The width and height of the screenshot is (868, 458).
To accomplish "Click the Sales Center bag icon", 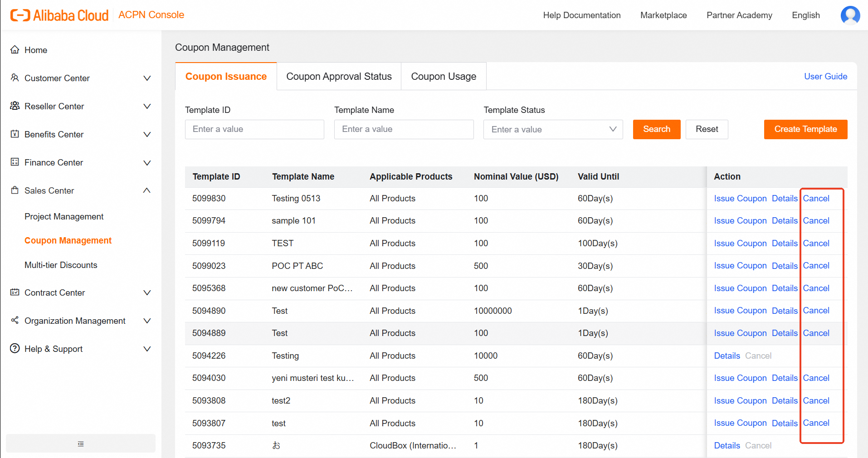I will pos(15,190).
